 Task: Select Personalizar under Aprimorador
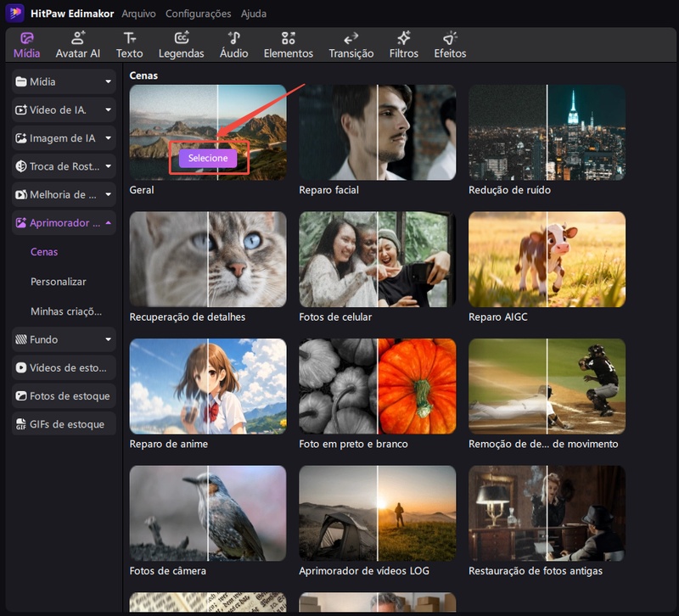[x=59, y=282]
